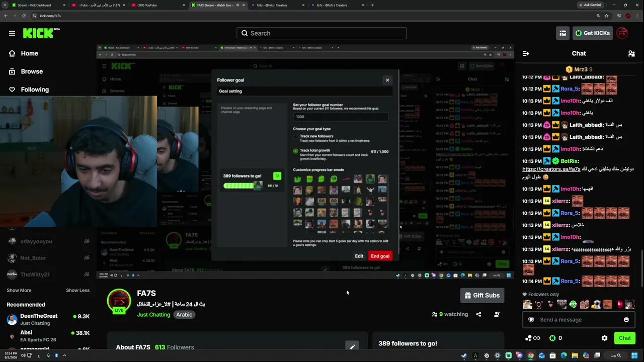
Task: Switch to Stream - Kick Dashboard tab
Action: tap(39, 5)
